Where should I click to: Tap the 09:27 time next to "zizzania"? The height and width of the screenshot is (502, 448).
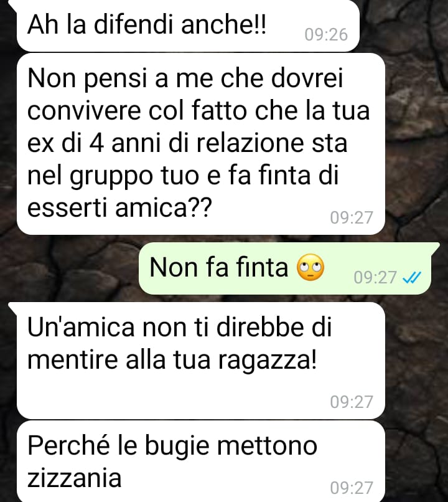[x=352, y=488]
